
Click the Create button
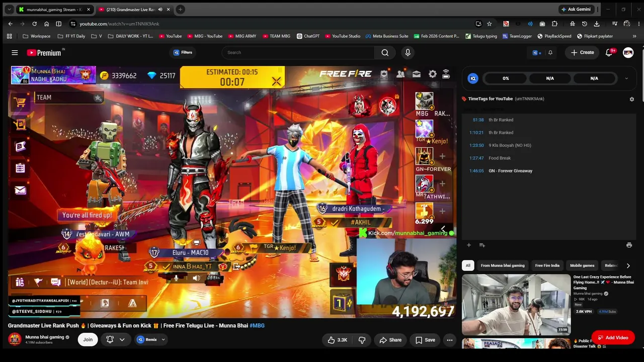click(x=583, y=52)
